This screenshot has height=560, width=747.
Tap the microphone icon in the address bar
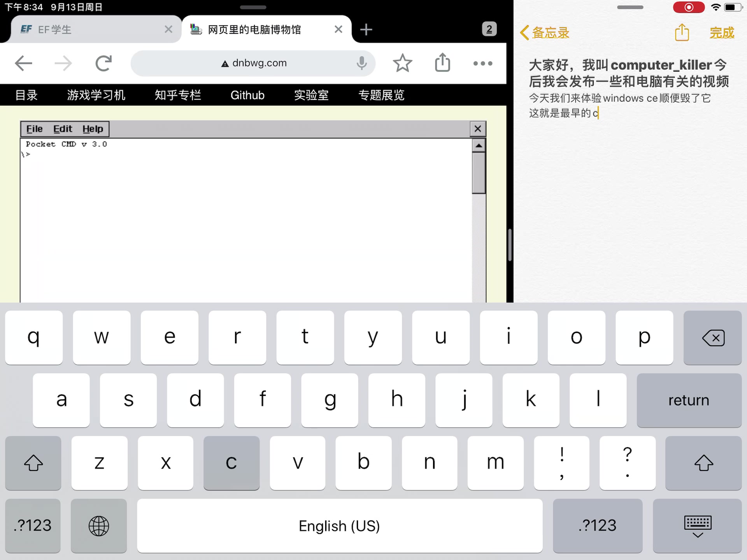pyautogui.click(x=361, y=63)
